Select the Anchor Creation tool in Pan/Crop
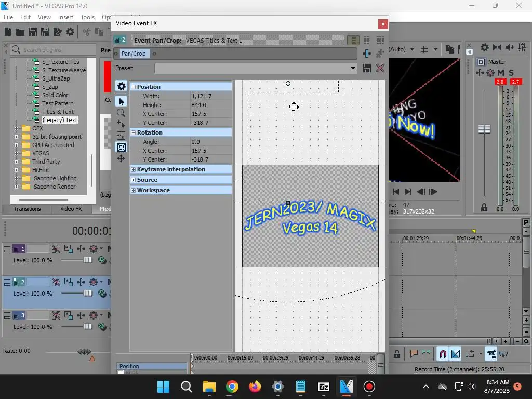 point(121,124)
